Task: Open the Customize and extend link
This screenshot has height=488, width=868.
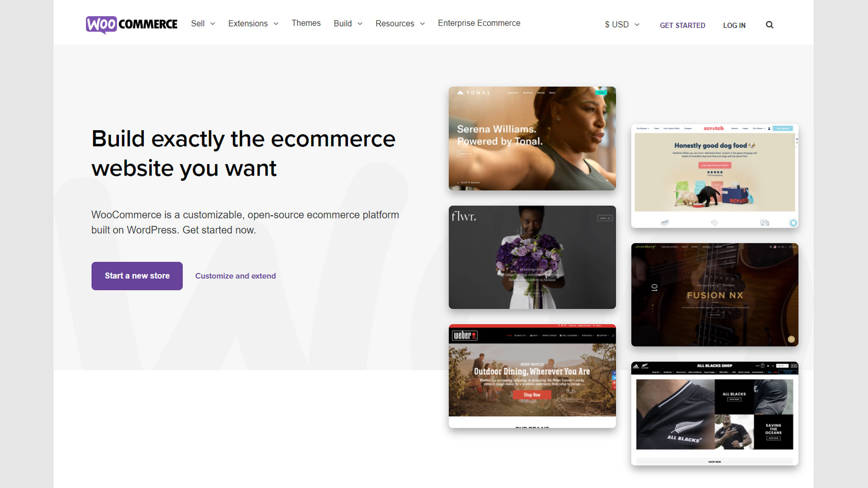Action: [235, 276]
